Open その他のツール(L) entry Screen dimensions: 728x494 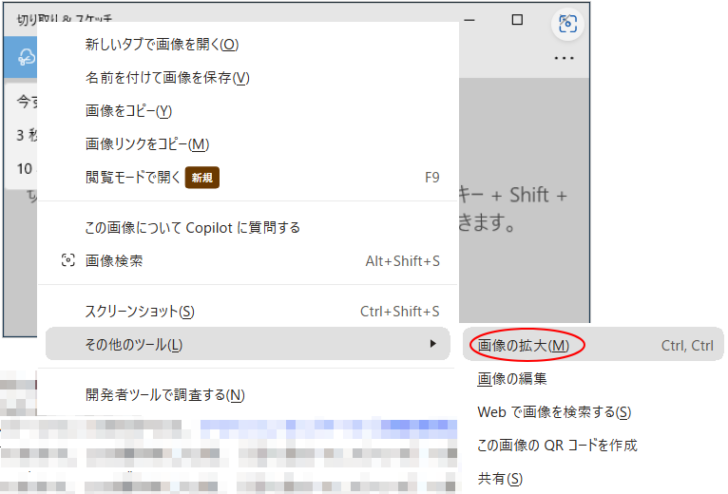pyautogui.click(x=247, y=344)
